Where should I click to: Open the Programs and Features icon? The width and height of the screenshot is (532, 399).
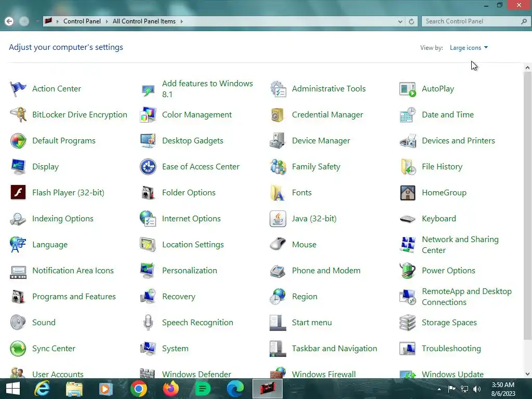coord(18,297)
